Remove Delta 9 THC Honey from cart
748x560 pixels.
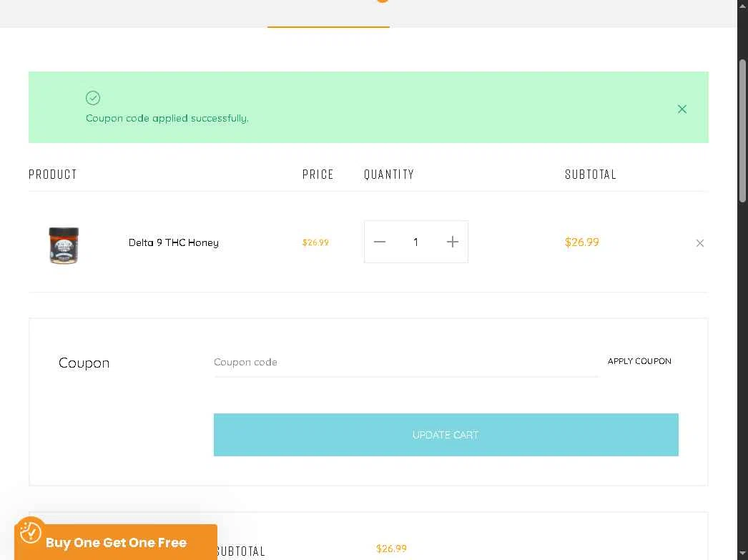pos(700,243)
